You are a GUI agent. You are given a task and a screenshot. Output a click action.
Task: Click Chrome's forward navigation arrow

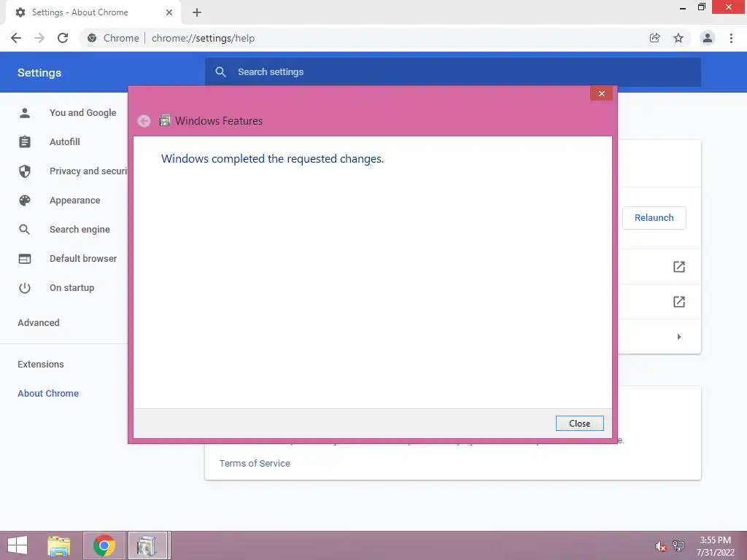point(39,38)
